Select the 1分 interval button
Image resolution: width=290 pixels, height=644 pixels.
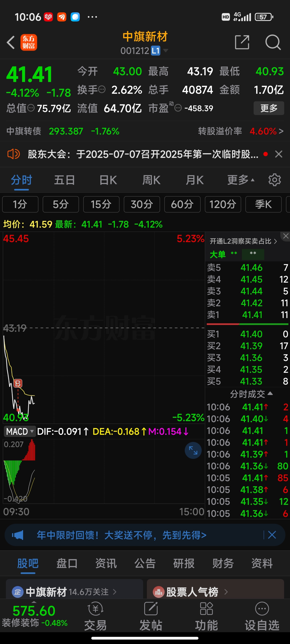click(x=20, y=204)
